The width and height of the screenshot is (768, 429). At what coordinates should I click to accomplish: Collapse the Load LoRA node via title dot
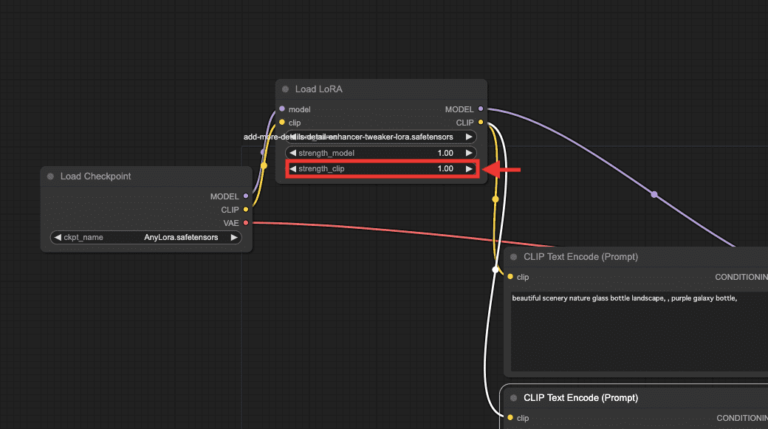pos(286,90)
